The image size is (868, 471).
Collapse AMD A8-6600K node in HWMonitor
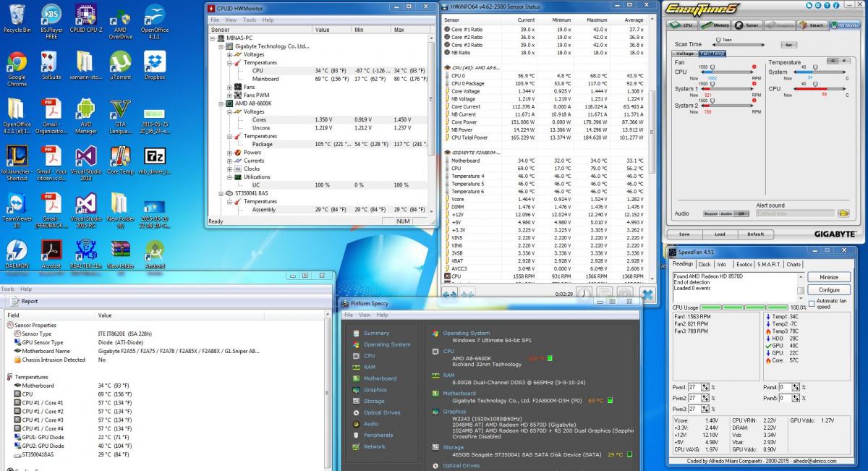pos(221,103)
